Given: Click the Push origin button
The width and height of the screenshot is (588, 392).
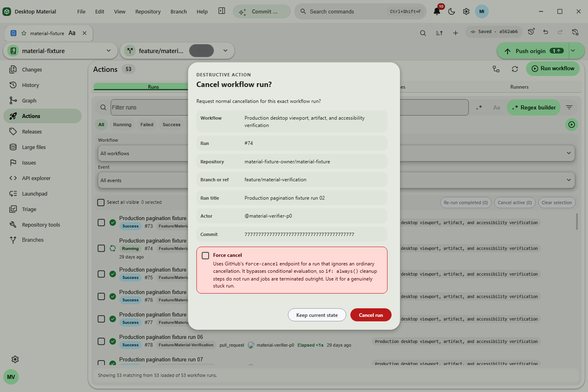Looking at the screenshot, I should pyautogui.click(x=532, y=51).
